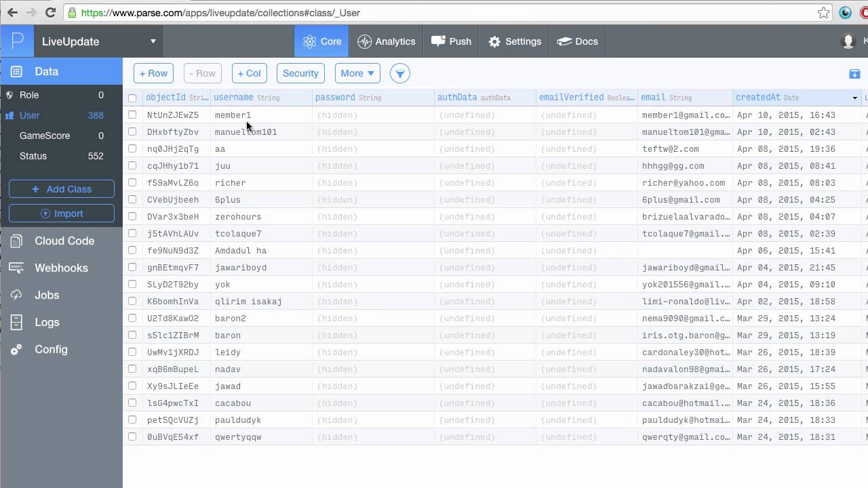Switch to the Push tab
This screenshot has width=868, height=488.
[x=451, y=41]
